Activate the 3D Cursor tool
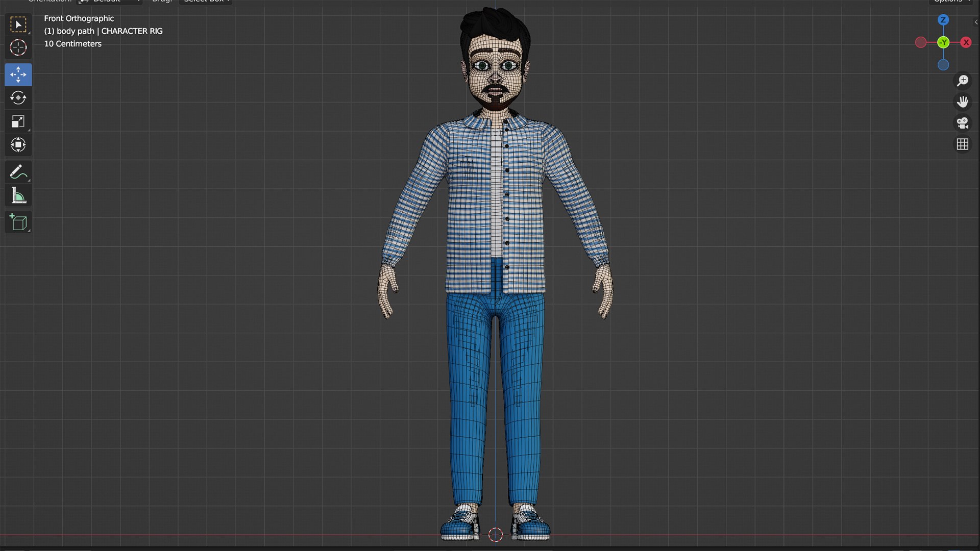 tap(18, 47)
